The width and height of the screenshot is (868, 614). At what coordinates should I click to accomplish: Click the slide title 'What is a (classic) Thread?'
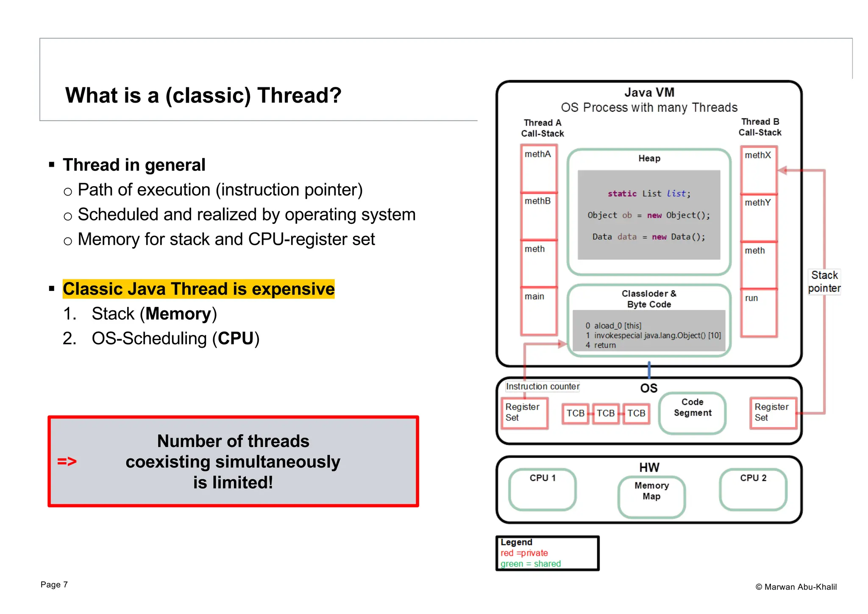pyautogui.click(x=203, y=95)
